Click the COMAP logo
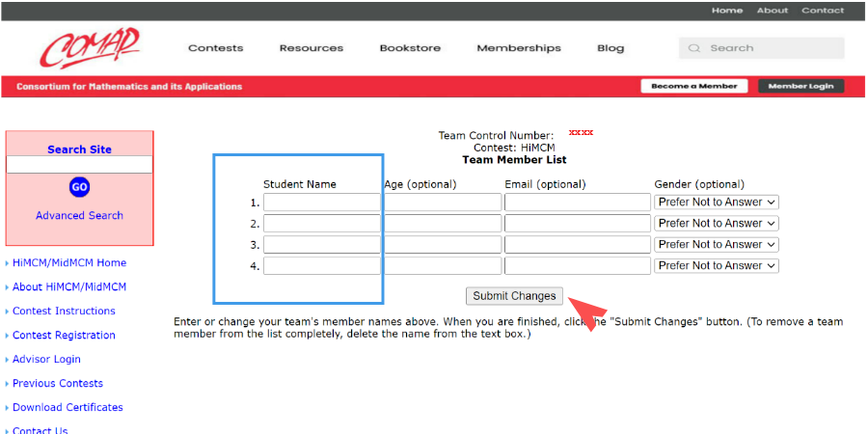868x434 pixels. click(89, 48)
